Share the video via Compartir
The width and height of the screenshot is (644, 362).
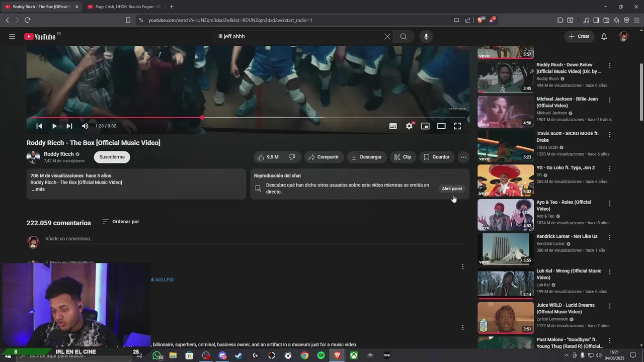pyautogui.click(x=324, y=157)
